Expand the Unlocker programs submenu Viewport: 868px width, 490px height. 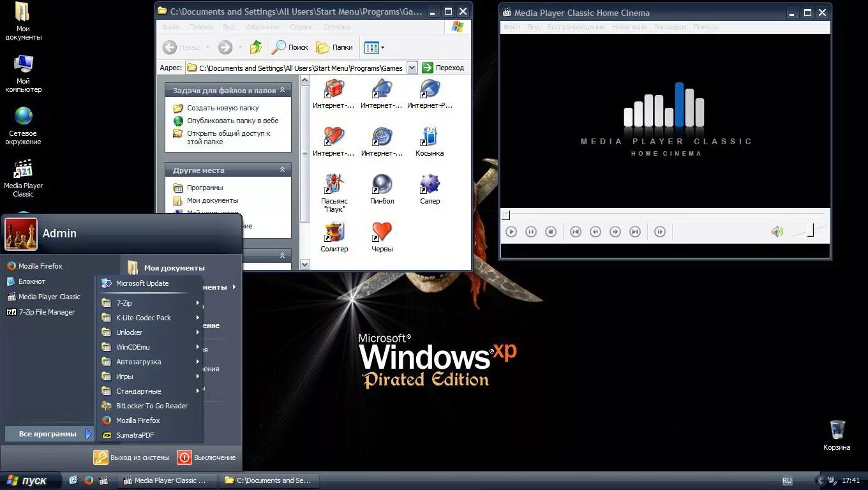tap(150, 332)
